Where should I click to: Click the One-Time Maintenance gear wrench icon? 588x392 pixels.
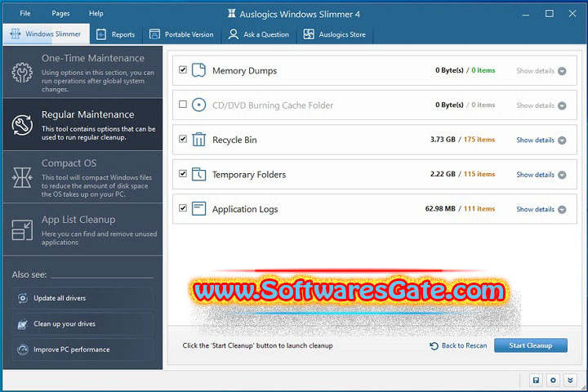[x=22, y=73]
